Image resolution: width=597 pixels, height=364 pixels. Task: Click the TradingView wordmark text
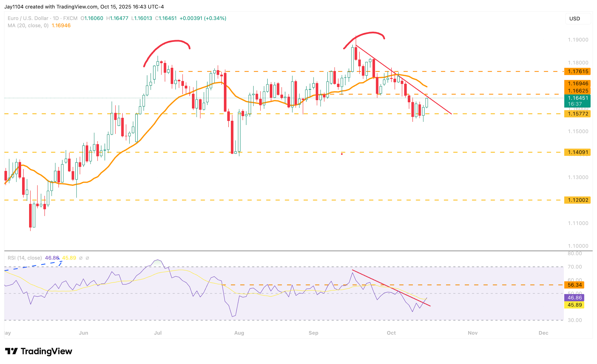[46, 351]
